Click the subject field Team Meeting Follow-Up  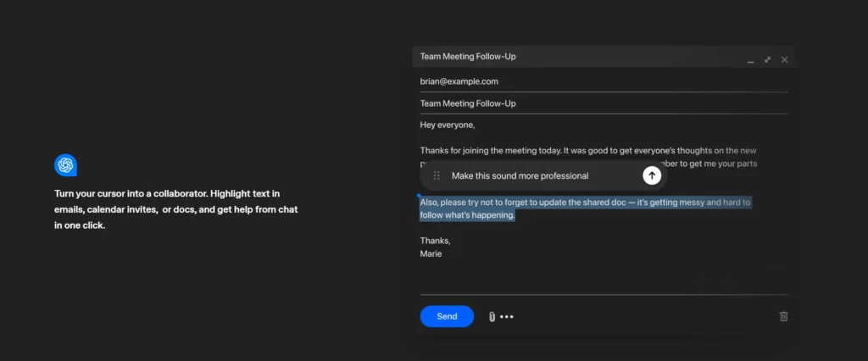604,103
